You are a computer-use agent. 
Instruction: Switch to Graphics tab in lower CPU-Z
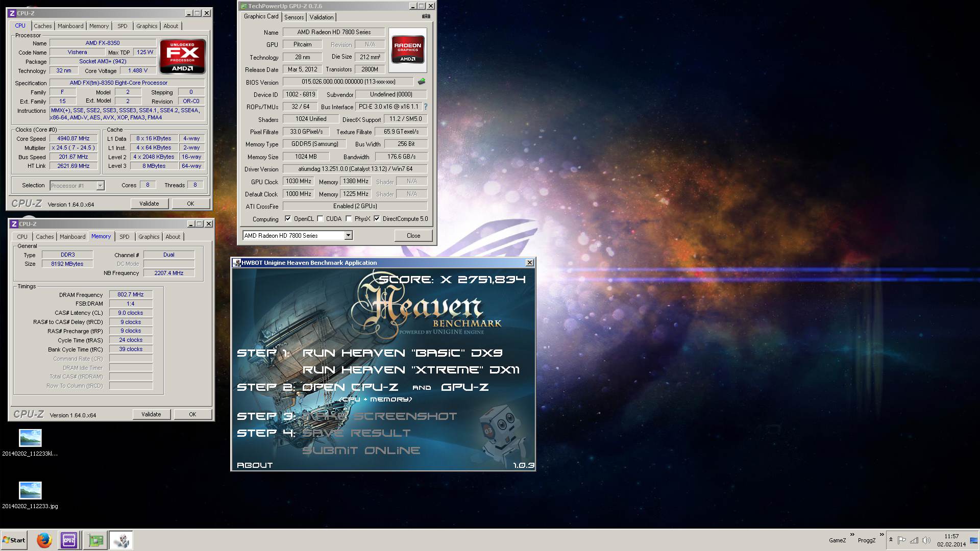coord(149,237)
